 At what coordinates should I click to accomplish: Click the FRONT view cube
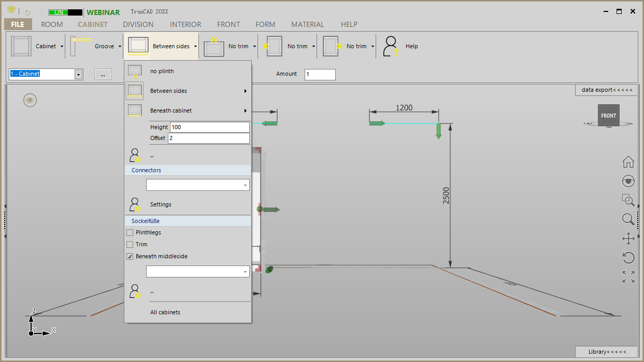[608, 116]
